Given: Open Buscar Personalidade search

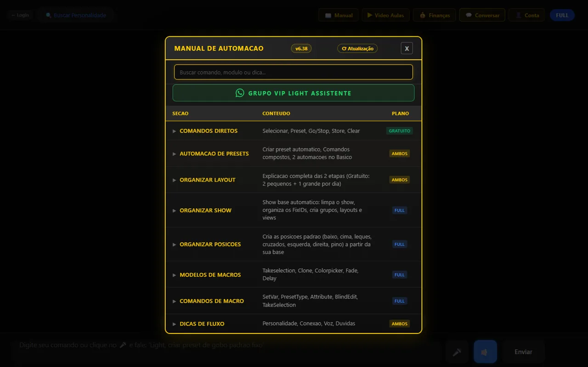Looking at the screenshot, I should tap(76, 15).
